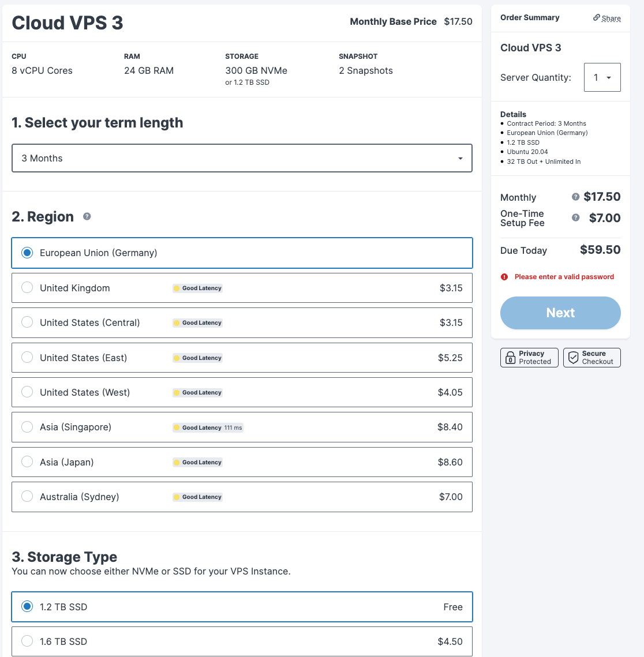Click the Due Today $59.50 amount
644x657 pixels.
pos(600,250)
